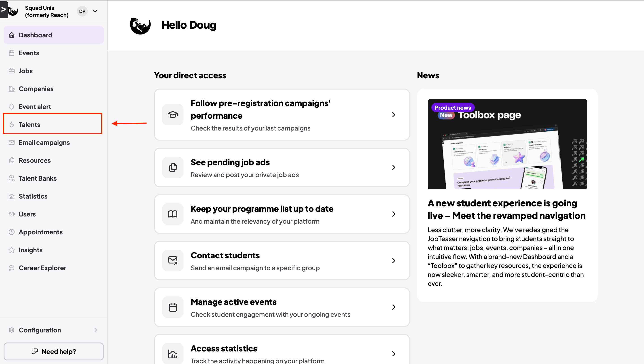This screenshot has width=644, height=364.
Task: Click the Appointments clock icon
Action: pos(11,232)
